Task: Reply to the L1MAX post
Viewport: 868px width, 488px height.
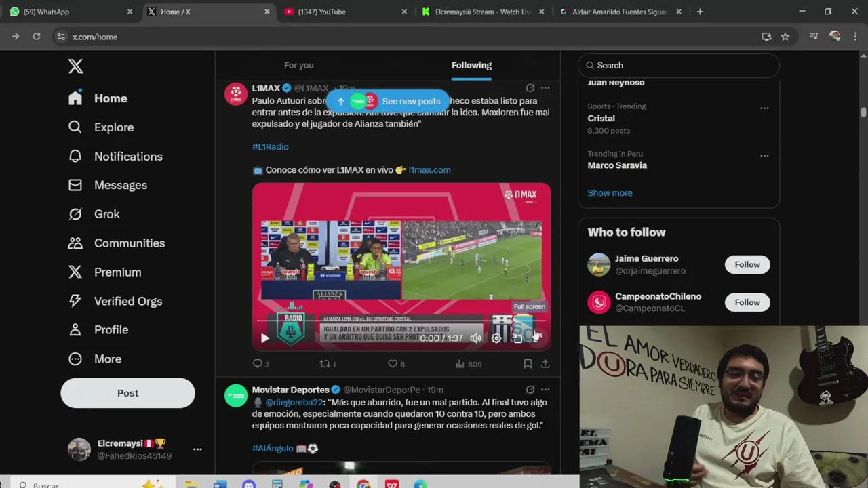Action: pos(261,364)
